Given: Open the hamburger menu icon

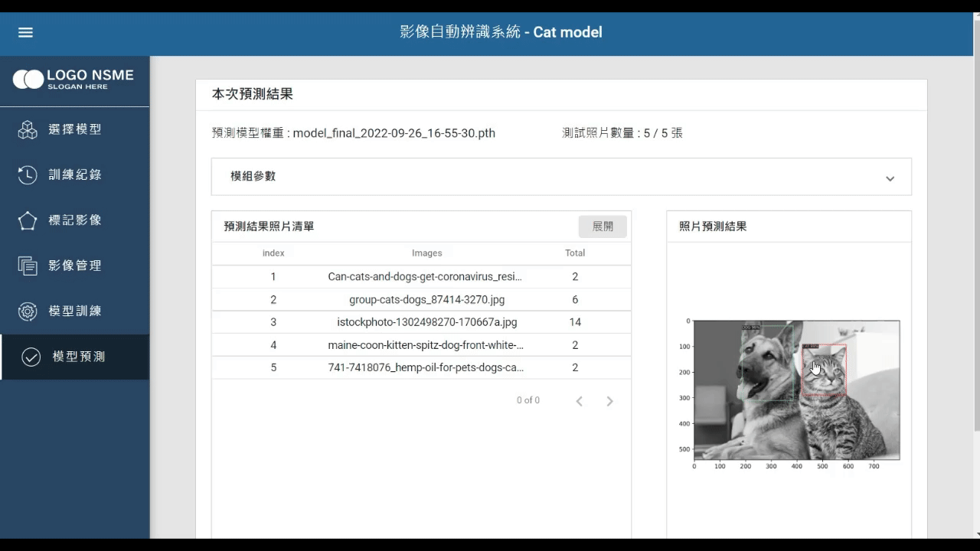Looking at the screenshot, I should [25, 32].
